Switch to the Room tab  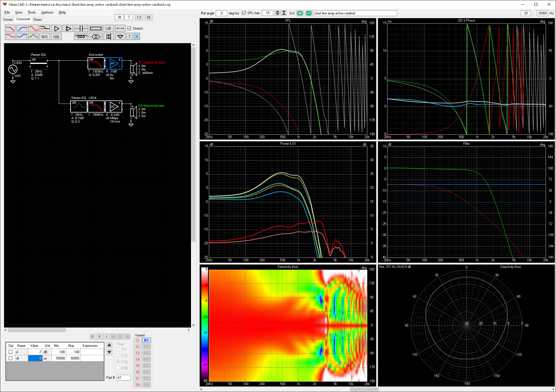(x=37, y=20)
